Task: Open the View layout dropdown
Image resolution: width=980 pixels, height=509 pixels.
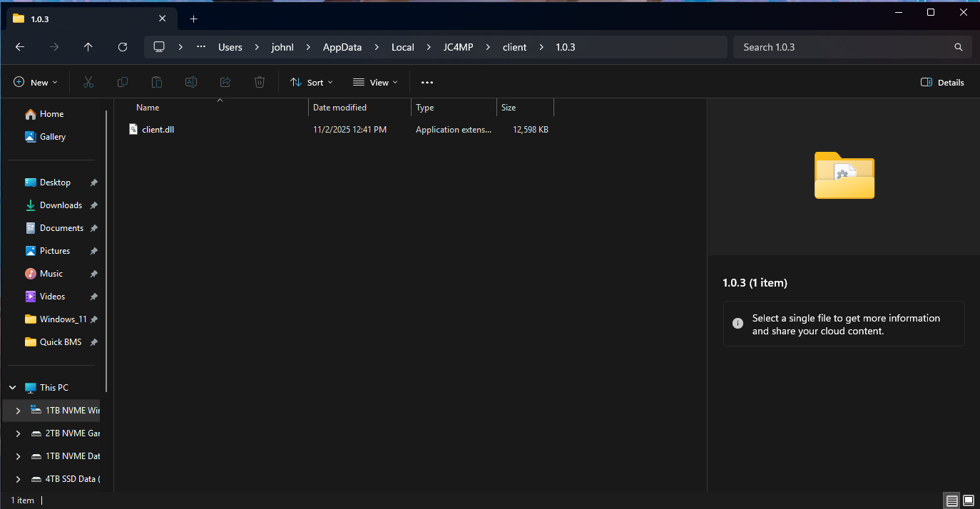Action: tap(374, 82)
